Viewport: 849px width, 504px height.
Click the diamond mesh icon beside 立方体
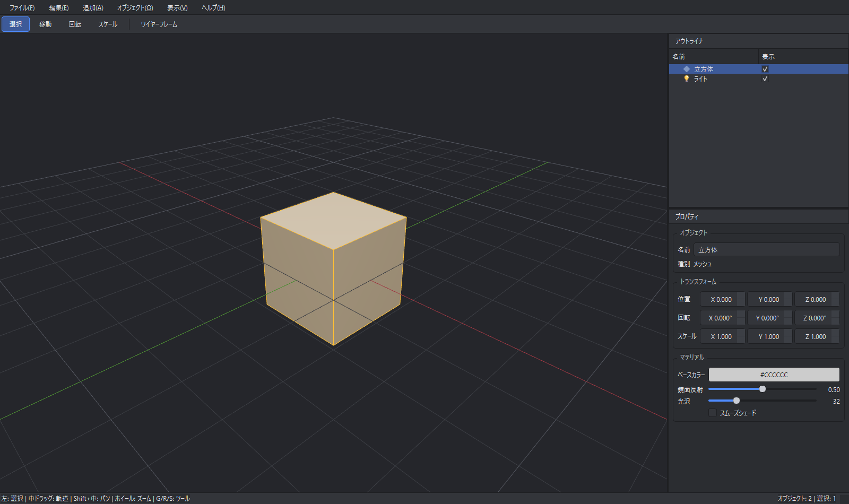coord(687,69)
